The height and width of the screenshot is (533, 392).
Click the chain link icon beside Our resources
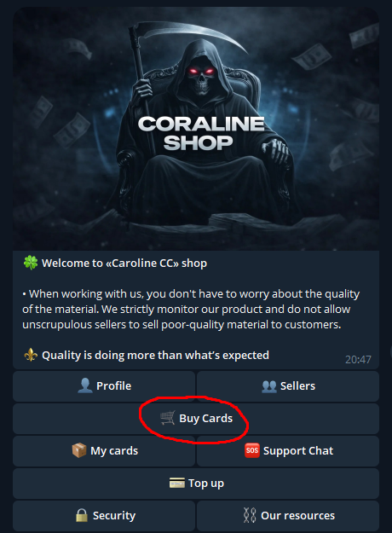(250, 515)
